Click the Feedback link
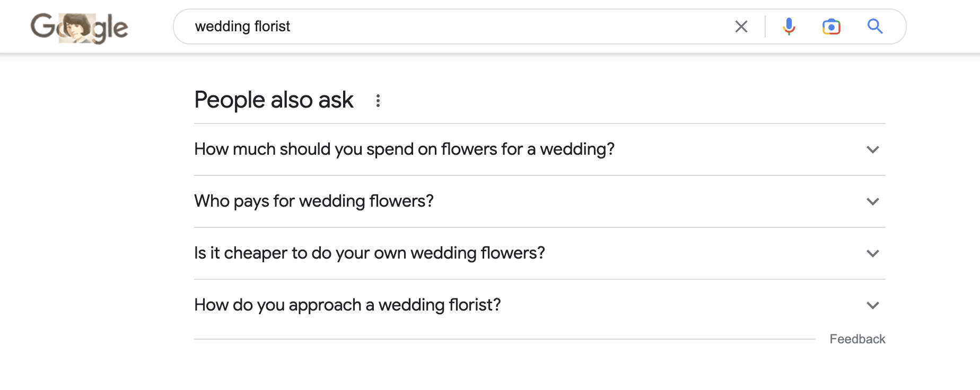 point(857,339)
